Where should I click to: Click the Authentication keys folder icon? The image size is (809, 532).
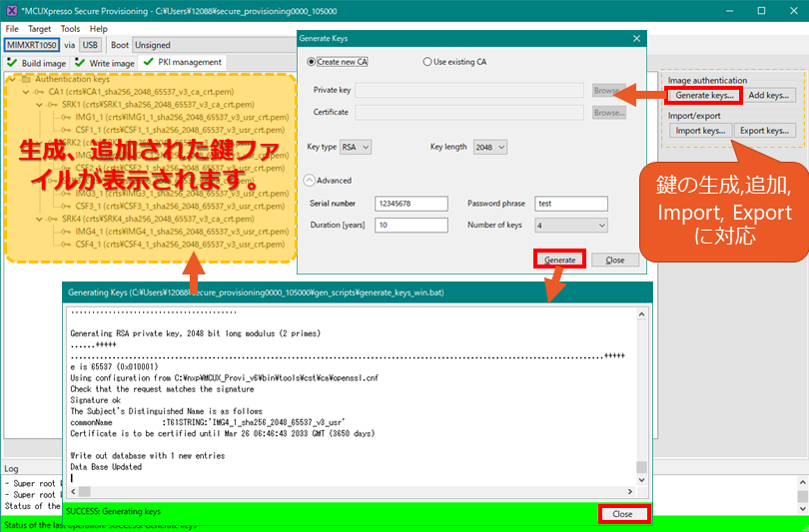[26, 79]
